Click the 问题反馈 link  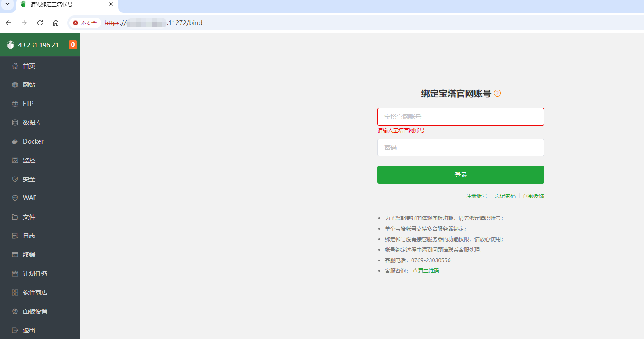pos(534,196)
